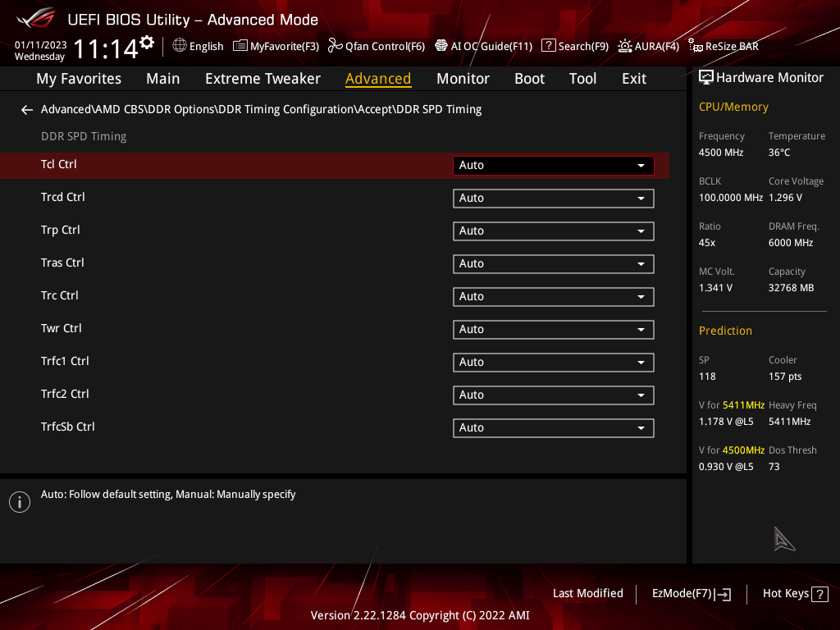Click the Trfc2 Ctrl label
840x630 pixels.
point(65,394)
